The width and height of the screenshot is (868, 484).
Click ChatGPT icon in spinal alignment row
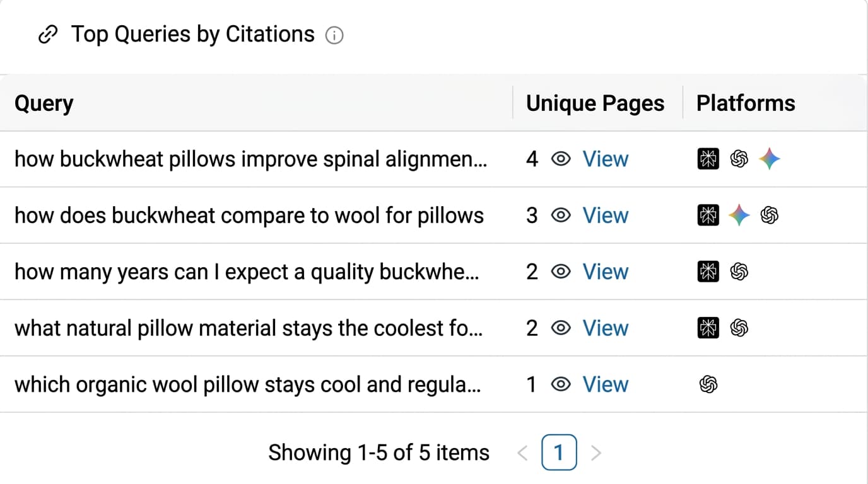point(739,159)
